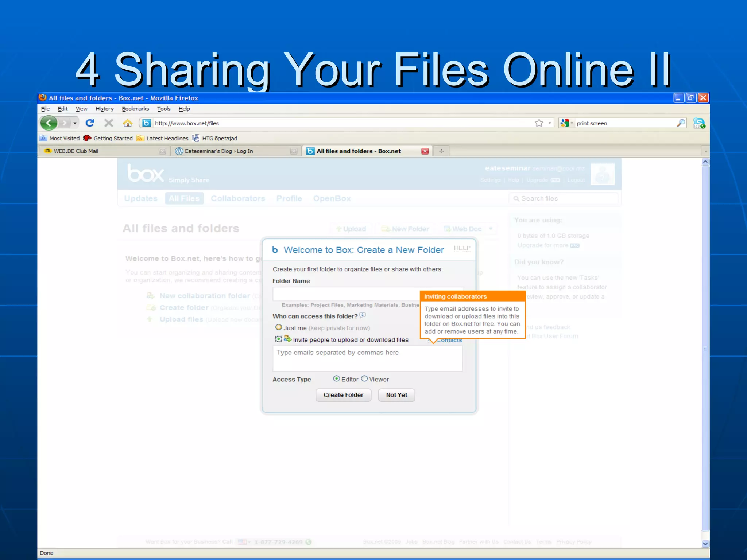Click the Skype toolbar icon
The height and width of the screenshot is (560, 747).
(x=699, y=123)
